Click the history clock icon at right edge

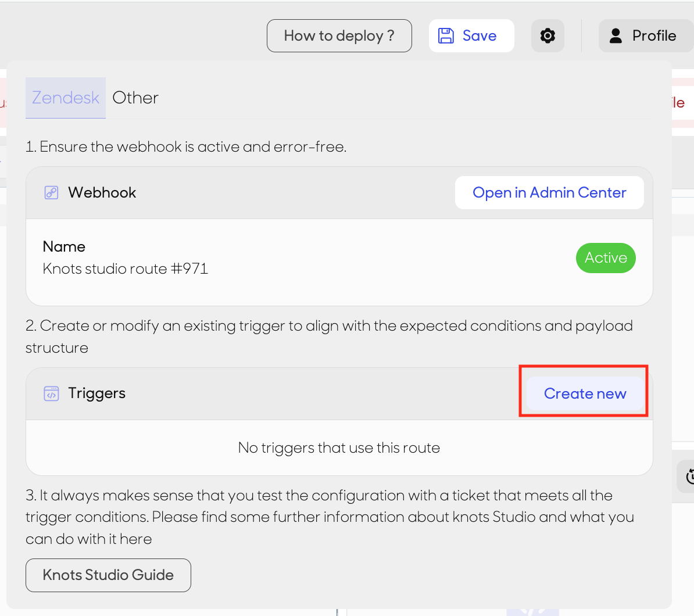click(x=691, y=477)
